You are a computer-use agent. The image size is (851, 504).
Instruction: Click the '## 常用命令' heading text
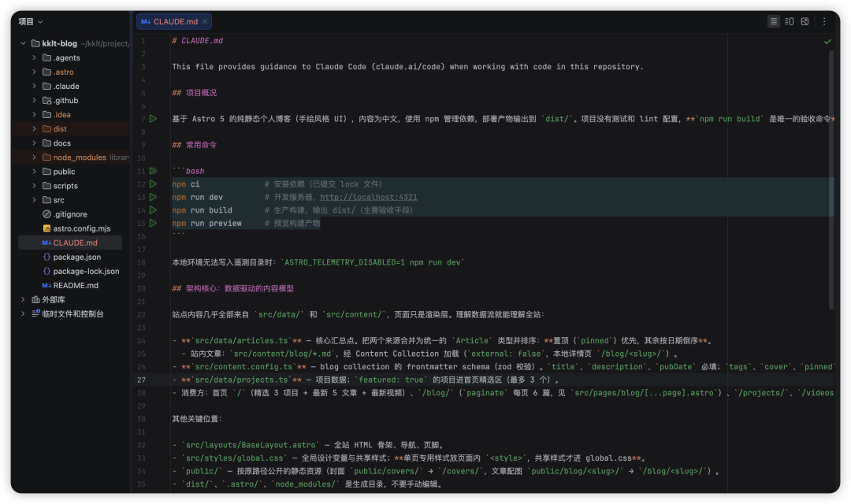195,145
